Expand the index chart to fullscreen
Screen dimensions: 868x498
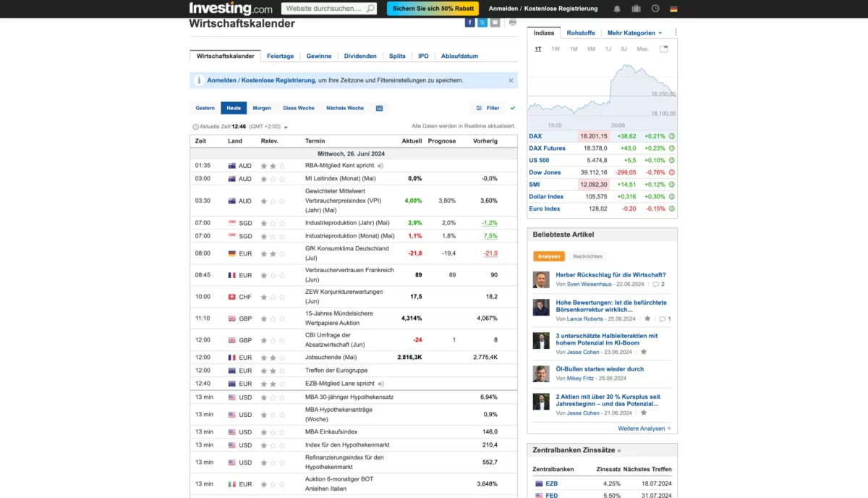pyautogui.click(x=663, y=48)
